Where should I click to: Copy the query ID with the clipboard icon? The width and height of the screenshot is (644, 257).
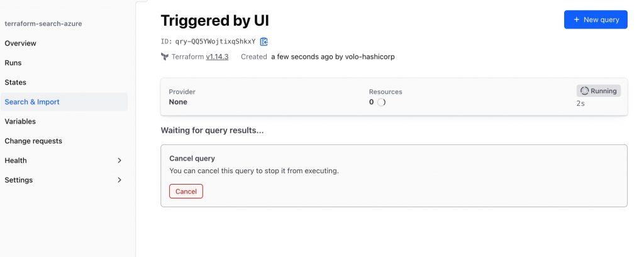pyautogui.click(x=264, y=42)
